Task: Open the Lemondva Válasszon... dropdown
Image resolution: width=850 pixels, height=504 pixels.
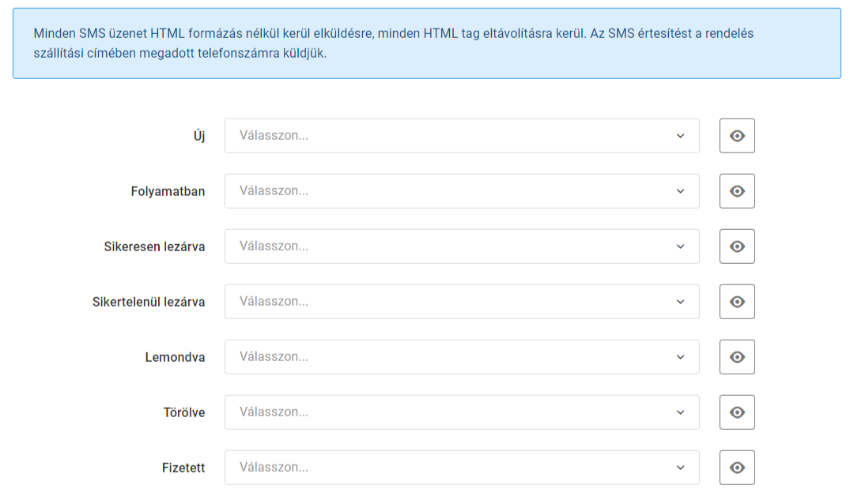Action: coord(462,357)
